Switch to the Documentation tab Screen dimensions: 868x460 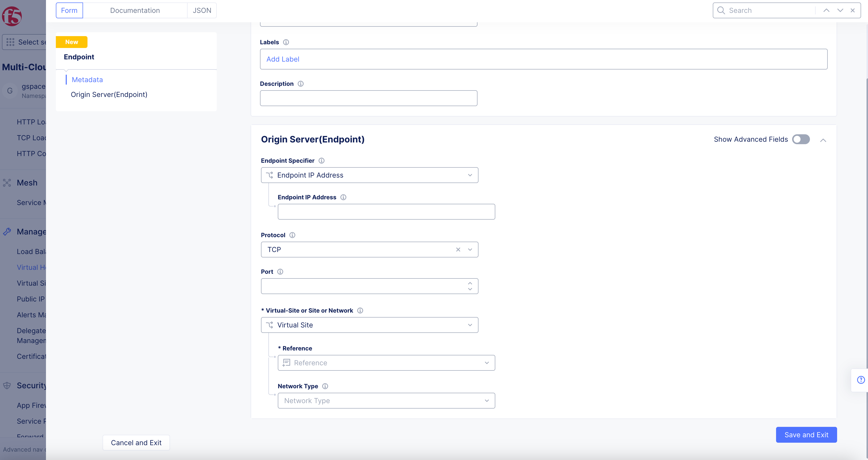(x=135, y=10)
